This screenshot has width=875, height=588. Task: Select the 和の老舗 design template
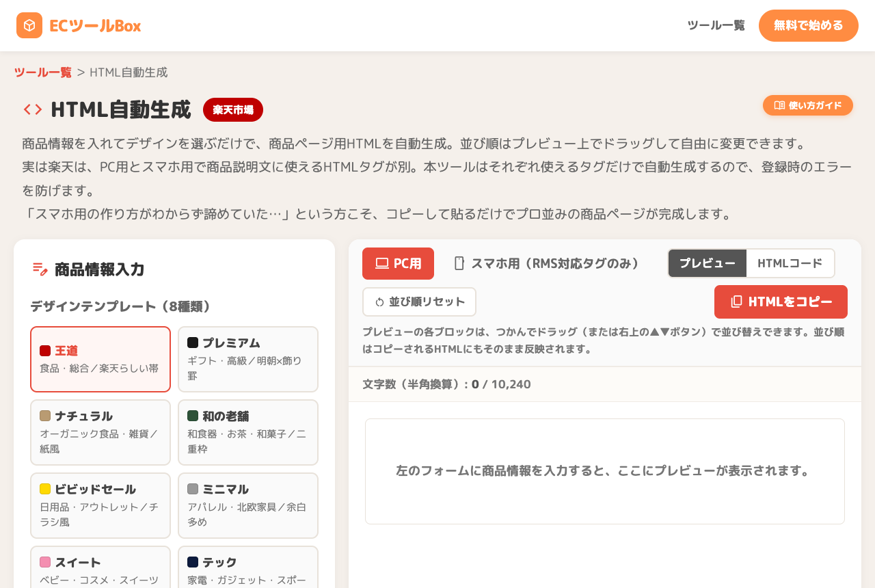(x=248, y=432)
